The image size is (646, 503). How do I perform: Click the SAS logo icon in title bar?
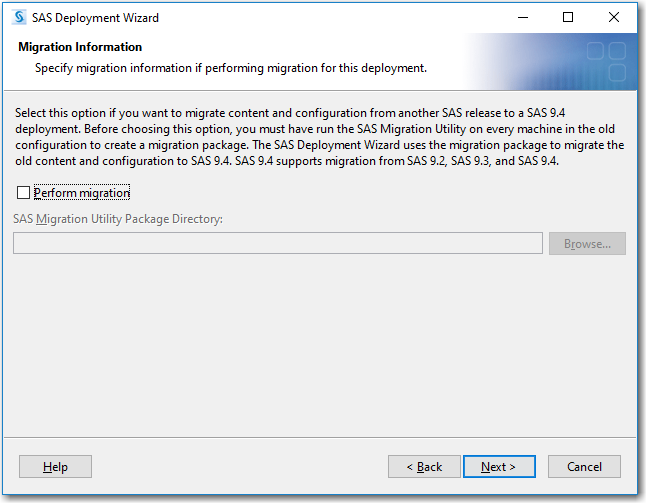pos(18,18)
